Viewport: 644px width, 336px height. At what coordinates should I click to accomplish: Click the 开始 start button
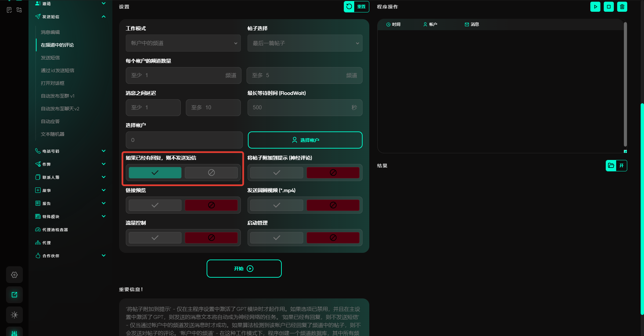[x=244, y=269]
